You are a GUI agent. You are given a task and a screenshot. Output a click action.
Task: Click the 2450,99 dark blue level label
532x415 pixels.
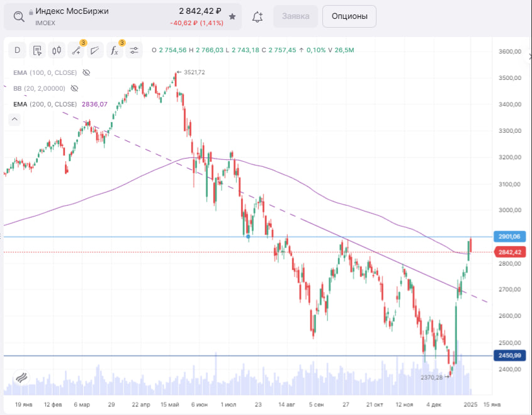(x=509, y=356)
